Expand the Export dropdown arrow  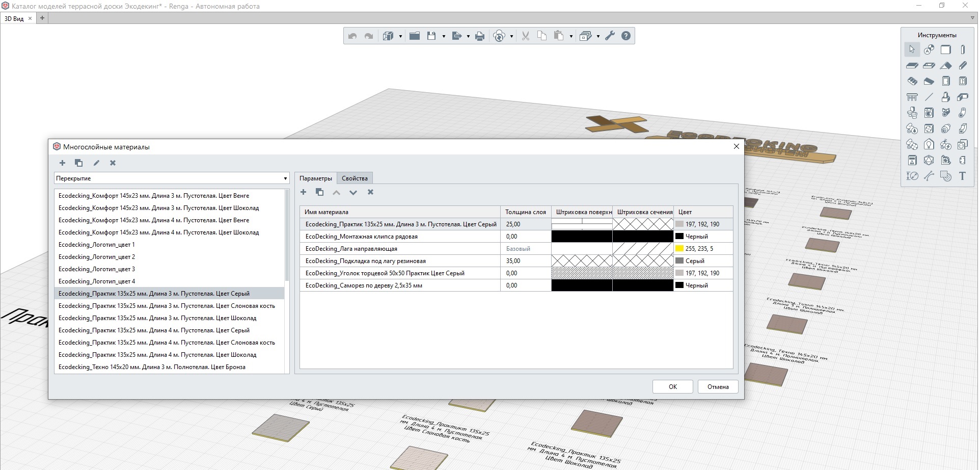(x=468, y=36)
